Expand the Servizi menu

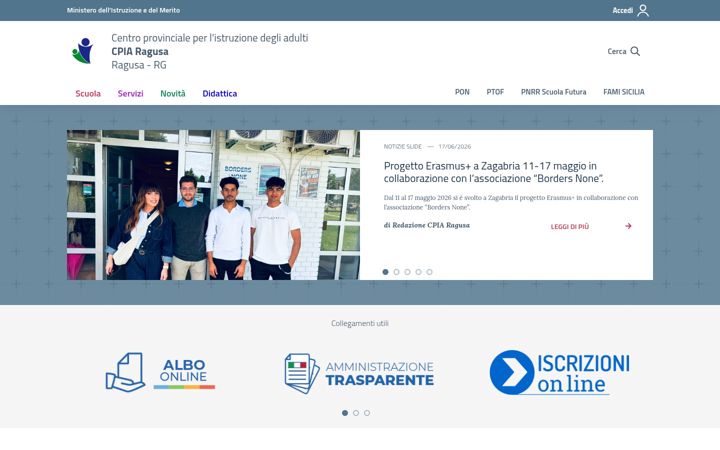click(130, 93)
